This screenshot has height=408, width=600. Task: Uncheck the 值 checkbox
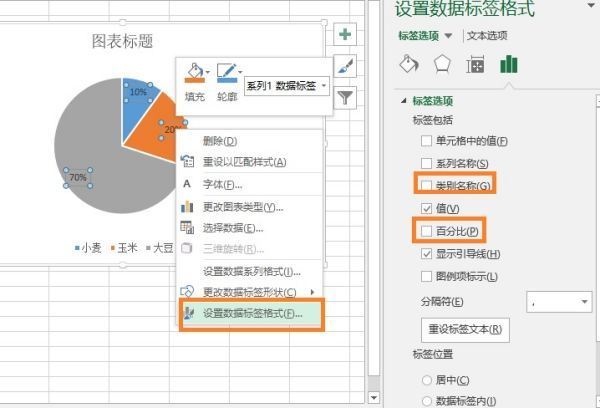pos(426,208)
